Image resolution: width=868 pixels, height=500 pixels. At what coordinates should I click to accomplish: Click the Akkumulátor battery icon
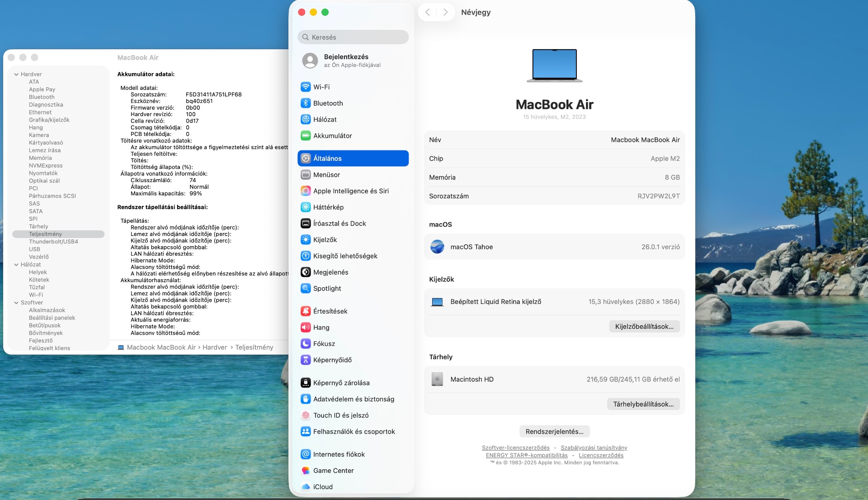click(306, 136)
